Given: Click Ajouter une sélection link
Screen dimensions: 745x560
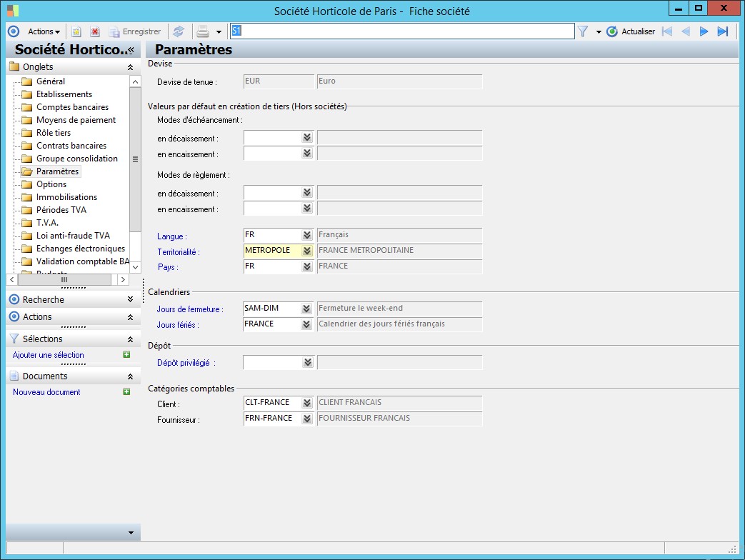Looking at the screenshot, I should tap(48, 355).
